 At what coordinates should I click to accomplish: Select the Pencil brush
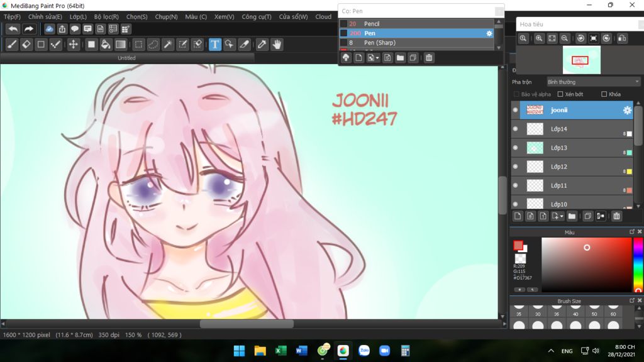[417, 24]
